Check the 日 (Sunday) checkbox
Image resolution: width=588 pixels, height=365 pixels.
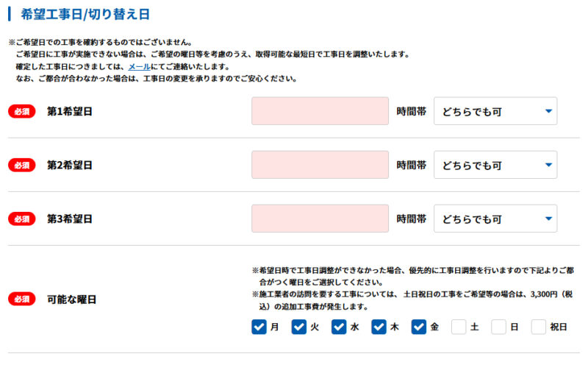coord(499,327)
